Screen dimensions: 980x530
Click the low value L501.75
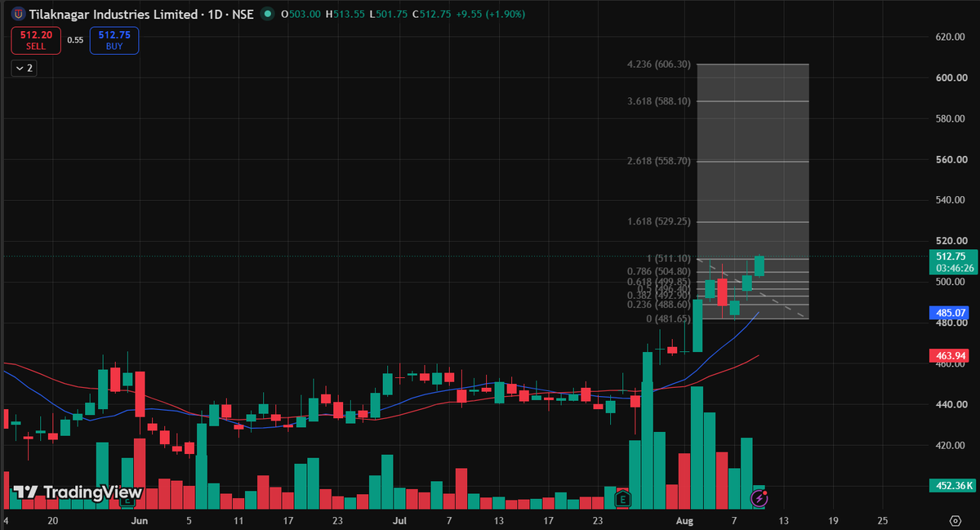[389, 14]
